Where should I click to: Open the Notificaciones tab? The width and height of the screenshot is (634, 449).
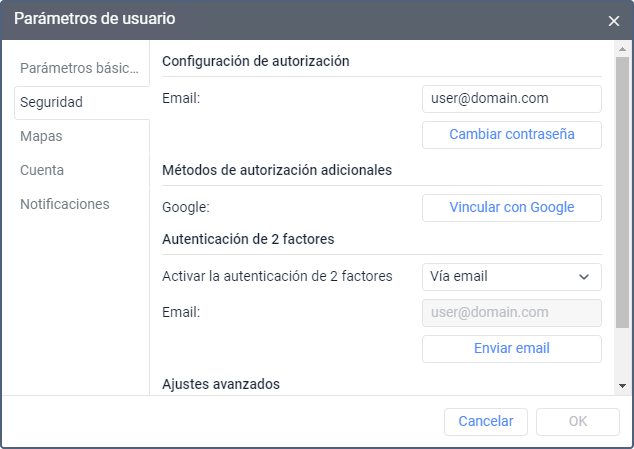(x=65, y=204)
